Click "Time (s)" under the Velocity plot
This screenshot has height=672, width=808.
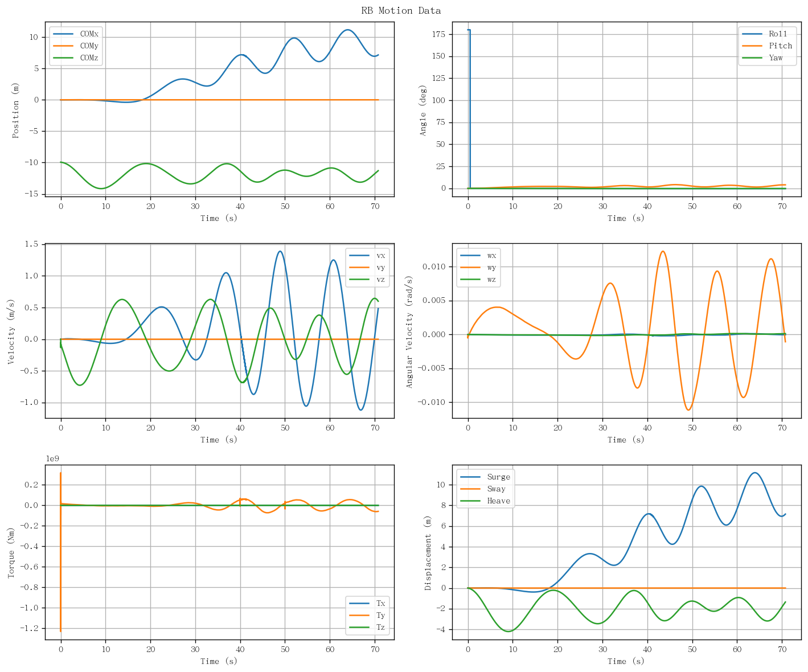click(219, 440)
